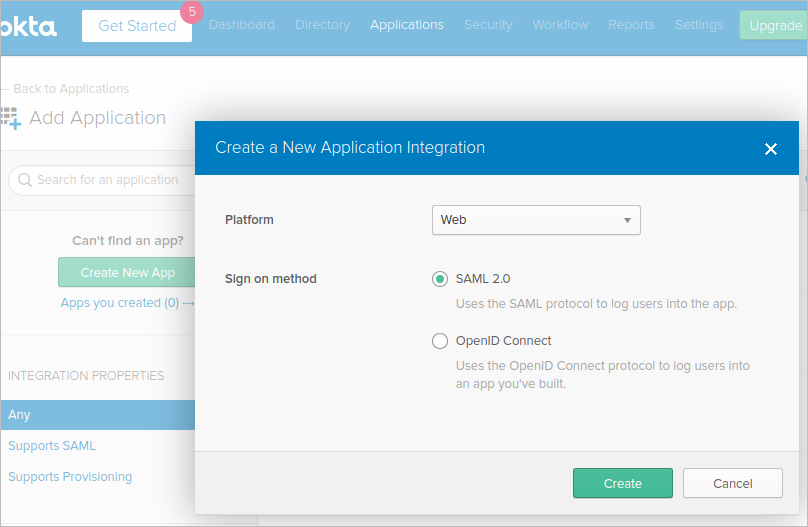Image resolution: width=808 pixels, height=527 pixels.
Task: Open the Workflow menu
Action: click(x=560, y=25)
